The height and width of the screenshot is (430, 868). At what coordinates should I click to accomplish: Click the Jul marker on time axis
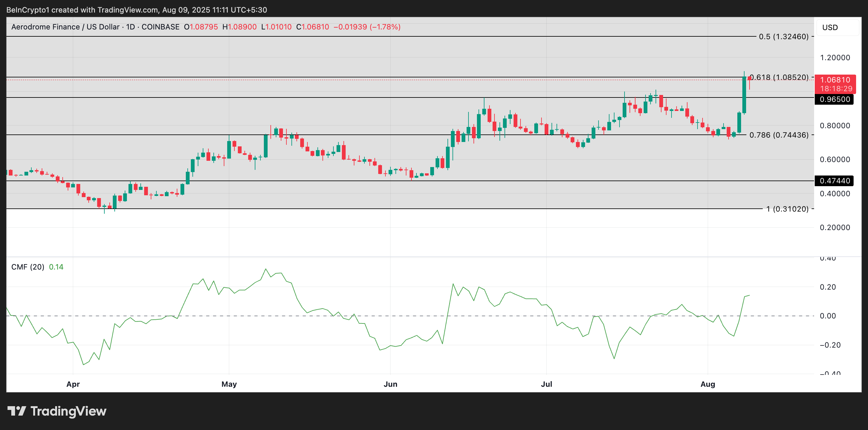(546, 384)
